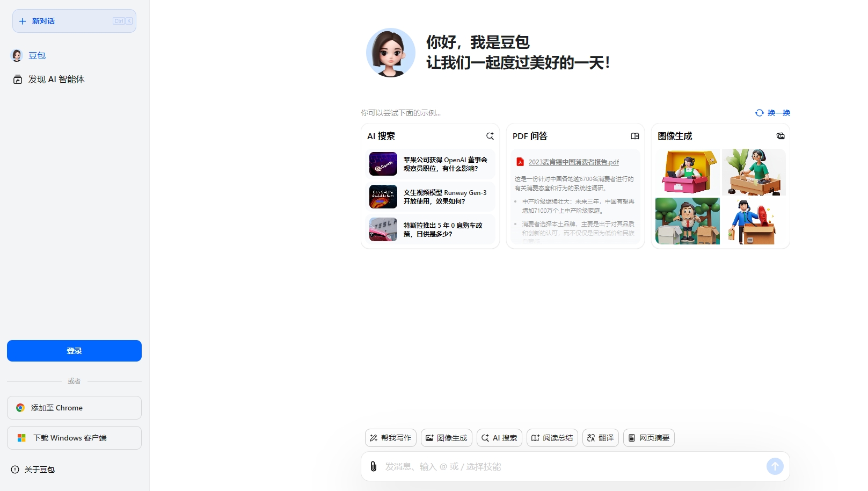The width and height of the screenshot is (868, 491).
Task: Click 添加至 Chrome
Action: pos(74,408)
